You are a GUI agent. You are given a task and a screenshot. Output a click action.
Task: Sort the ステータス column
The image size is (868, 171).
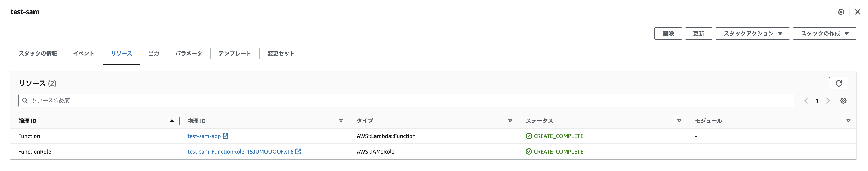click(x=679, y=121)
